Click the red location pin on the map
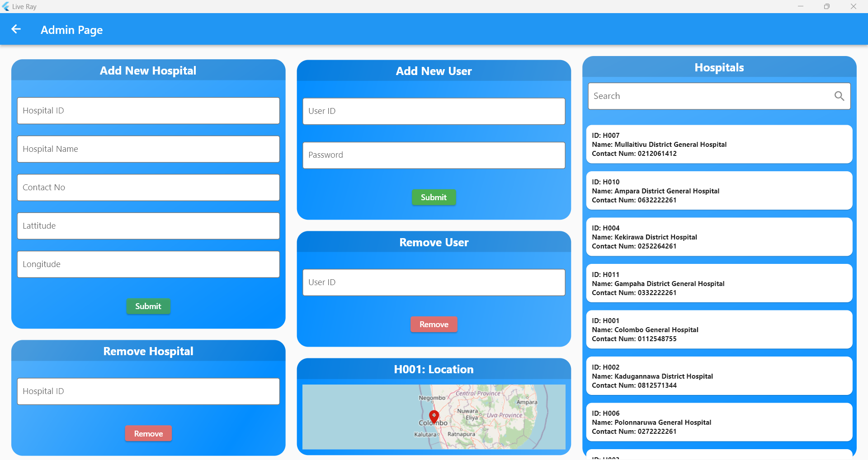This screenshot has width=868, height=460. (434, 417)
